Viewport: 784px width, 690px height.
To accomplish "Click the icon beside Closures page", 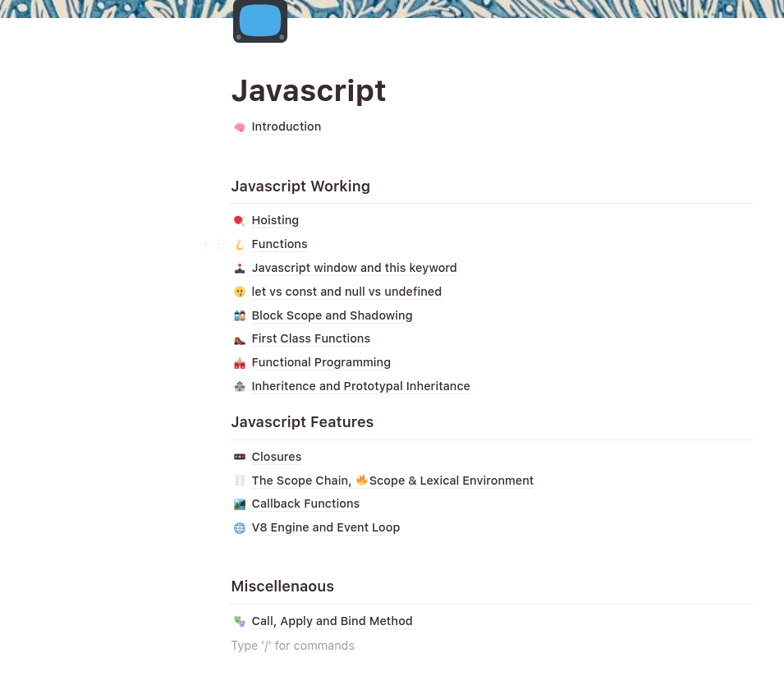I will pos(240,458).
